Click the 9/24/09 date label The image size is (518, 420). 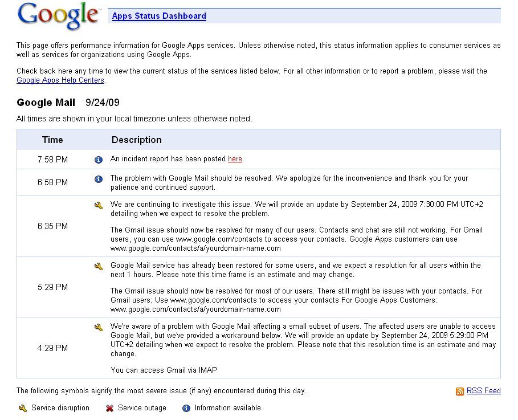[x=100, y=103]
